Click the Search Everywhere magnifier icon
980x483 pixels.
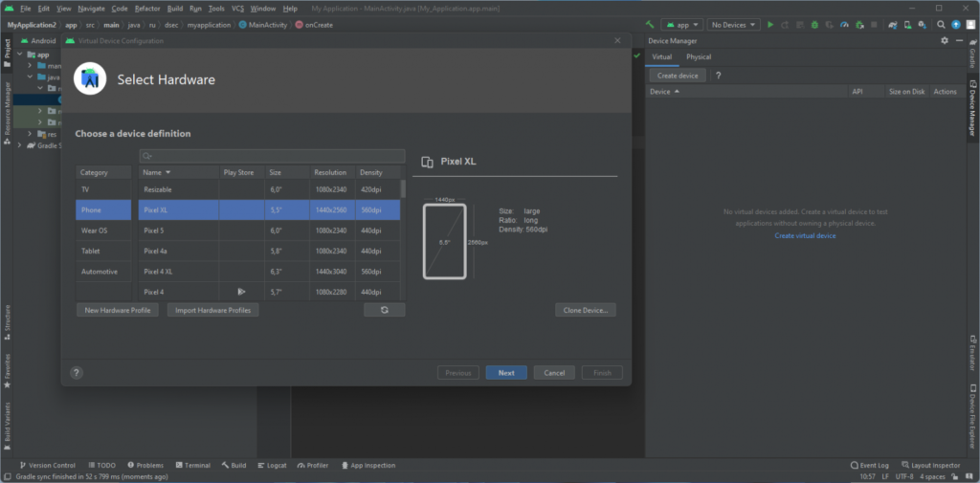coord(941,25)
